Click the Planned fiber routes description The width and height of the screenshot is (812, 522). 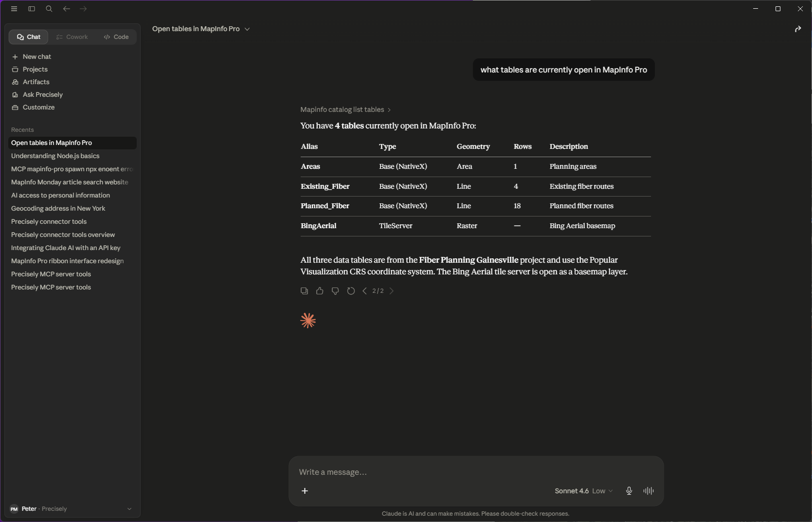pos(581,206)
